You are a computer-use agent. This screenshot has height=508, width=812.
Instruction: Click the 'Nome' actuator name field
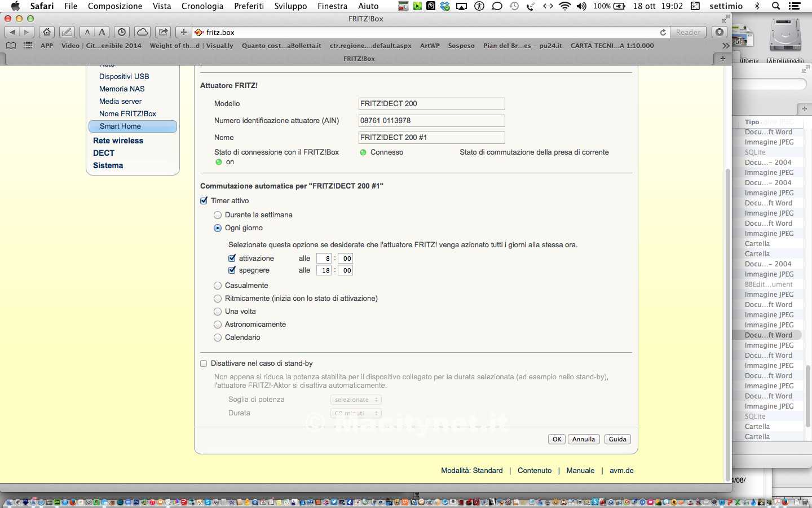pos(432,138)
